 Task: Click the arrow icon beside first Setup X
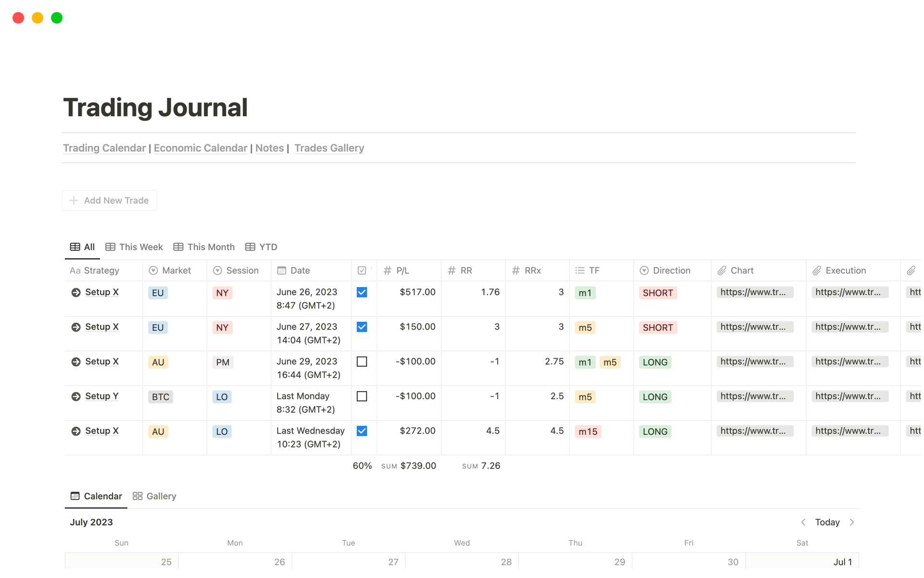click(x=76, y=292)
